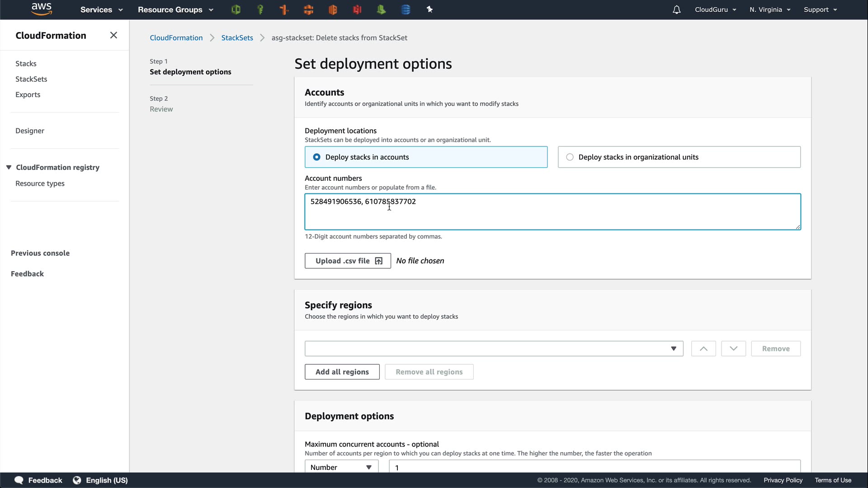
Task: Collapse the CloudFormation registry section
Action: click(x=9, y=167)
